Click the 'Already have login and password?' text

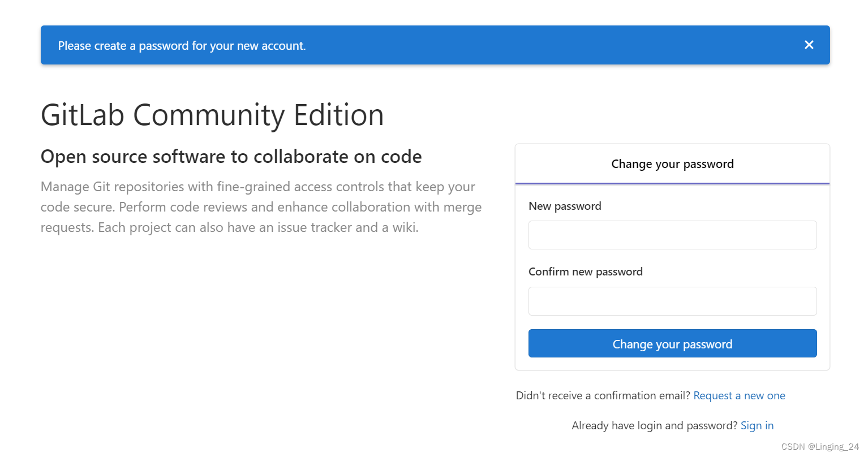[x=655, y=425]
